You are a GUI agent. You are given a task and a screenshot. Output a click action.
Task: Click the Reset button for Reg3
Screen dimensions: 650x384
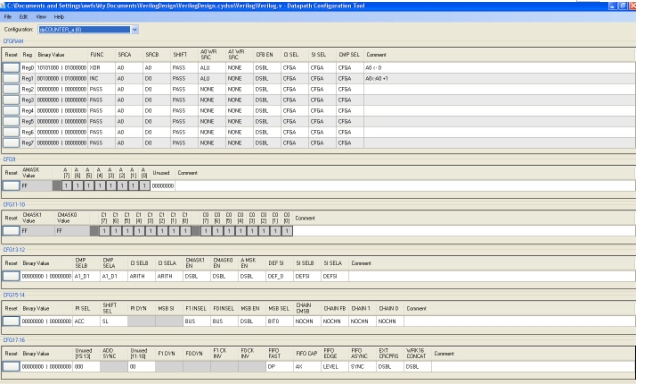click(x=11, y=100)
